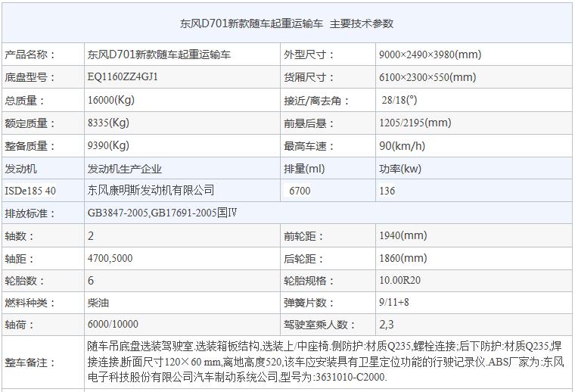
Task: Click 东风康明斯发动机有限公司 manufacturer cell
Action: pos(151,190)
